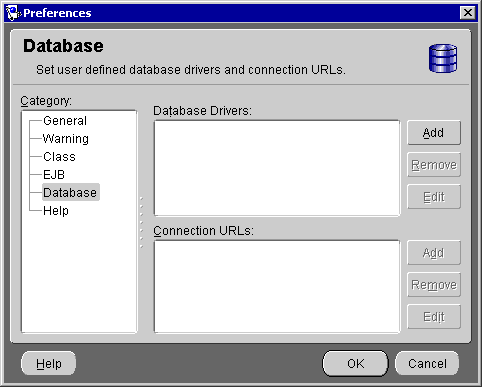Viewport: 482px width, 387px height.
Task: Select General in the Category tree
Action: pos(65,121)
